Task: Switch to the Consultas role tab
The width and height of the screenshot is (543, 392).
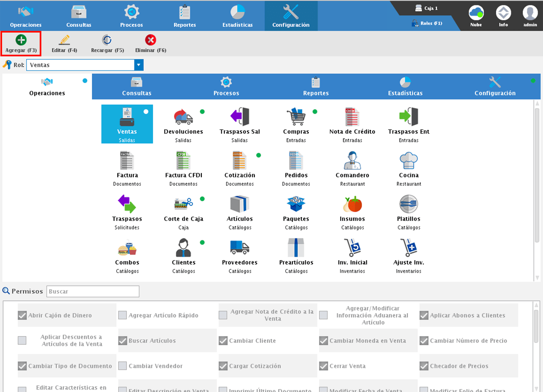Action: pos(137,87)
